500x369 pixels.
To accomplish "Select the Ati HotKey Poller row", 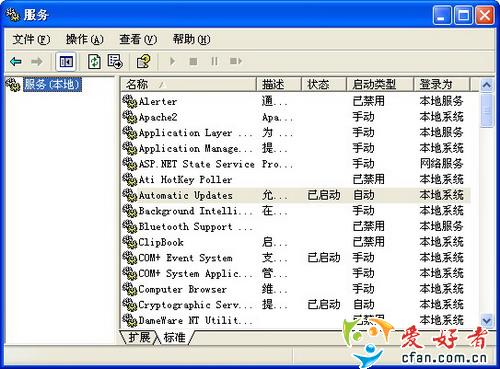I will (x=296, y=180).
